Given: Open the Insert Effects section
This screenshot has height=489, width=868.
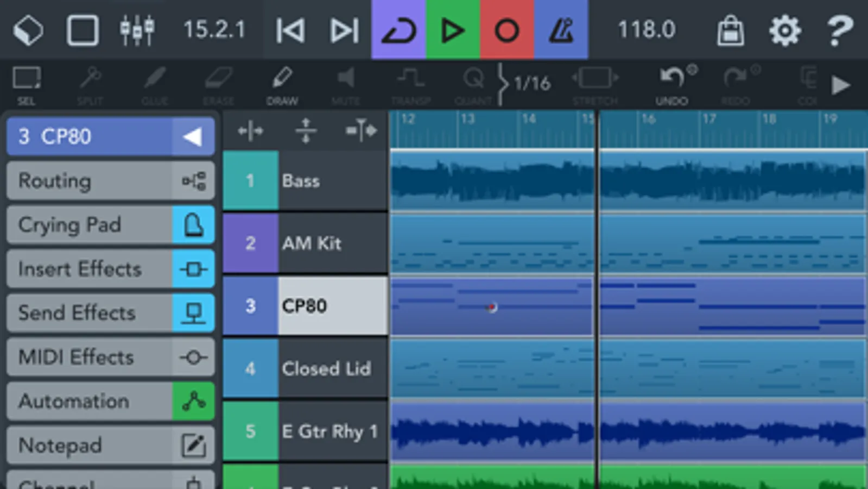Looking at the screenshot, I should tap(111, 268).
